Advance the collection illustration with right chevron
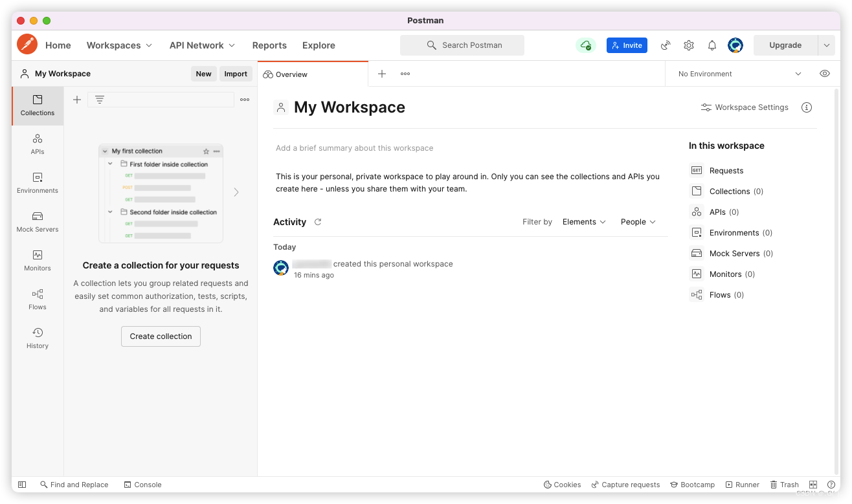The image size is (852, 504). point(236,192)
